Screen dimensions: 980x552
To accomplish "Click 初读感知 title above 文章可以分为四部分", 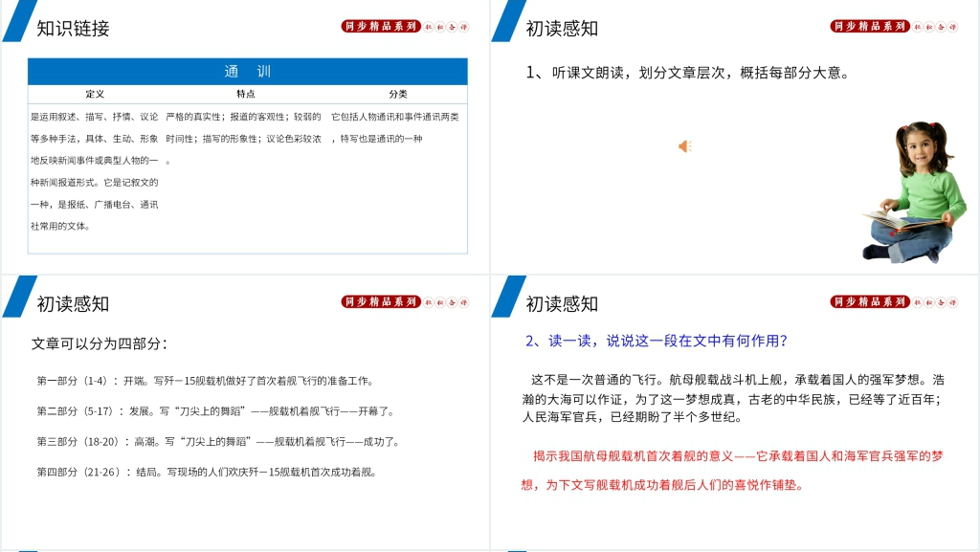I will (73, 304).
